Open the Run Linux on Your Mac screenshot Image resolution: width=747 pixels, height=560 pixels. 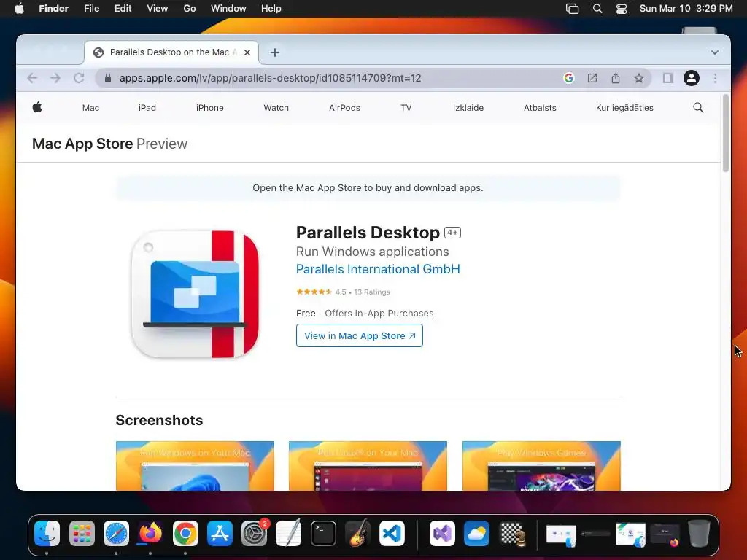pyautogui.click(x=368, y=466)
